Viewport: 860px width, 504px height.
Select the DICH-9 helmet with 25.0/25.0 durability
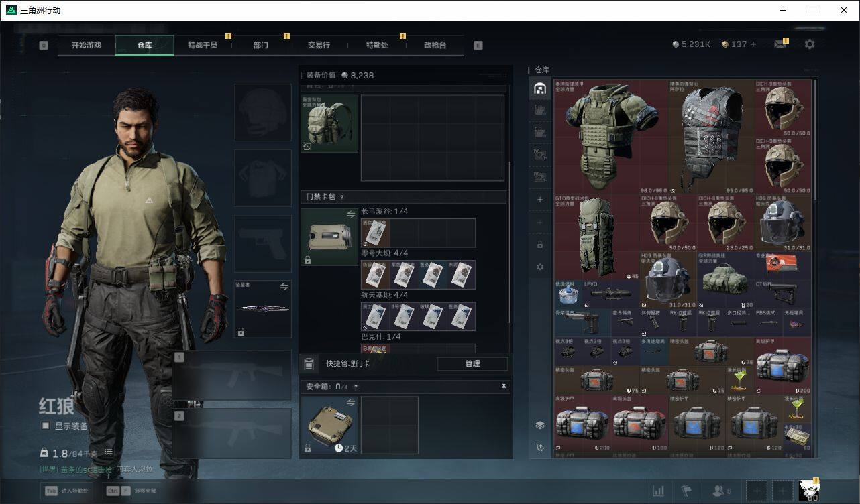point(725,223)
